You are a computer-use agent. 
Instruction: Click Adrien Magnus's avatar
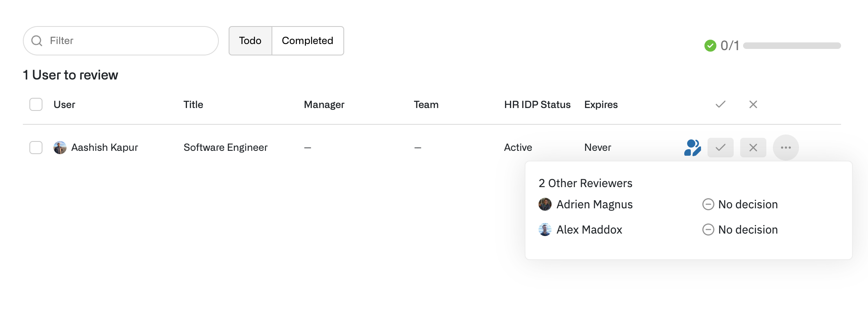tap(545, 204)
